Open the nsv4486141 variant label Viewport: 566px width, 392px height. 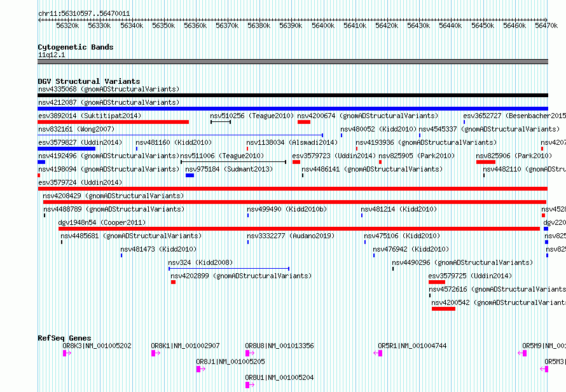click(x=372, y=169)
